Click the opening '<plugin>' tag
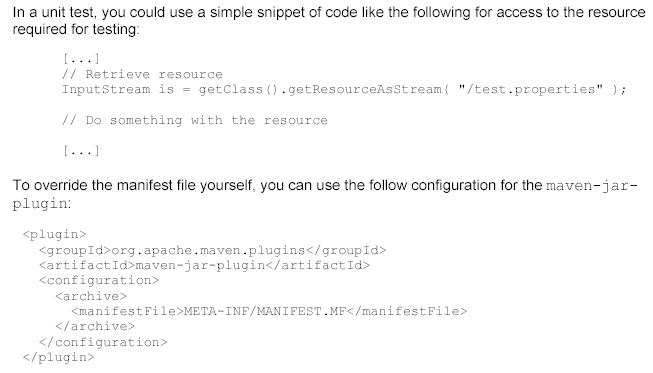 [x=55, y=234]
